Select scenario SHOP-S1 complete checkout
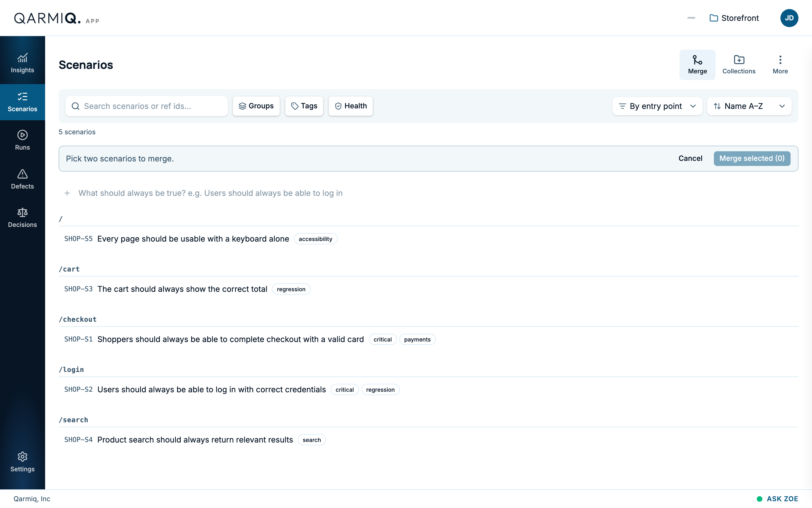This screenshot has width=812, height=508. click(429, 339)
